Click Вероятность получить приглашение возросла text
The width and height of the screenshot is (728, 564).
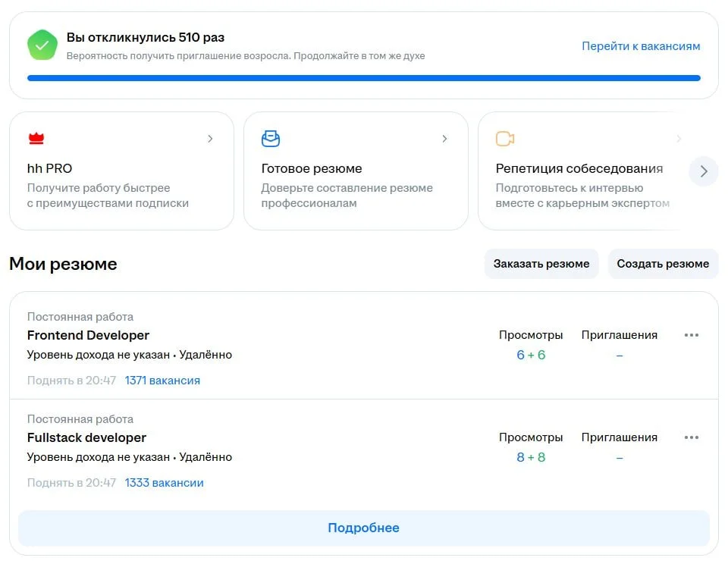246,55
